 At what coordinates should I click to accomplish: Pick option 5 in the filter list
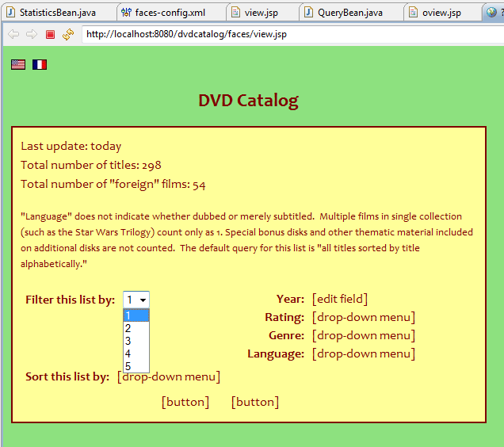(136, 366)
